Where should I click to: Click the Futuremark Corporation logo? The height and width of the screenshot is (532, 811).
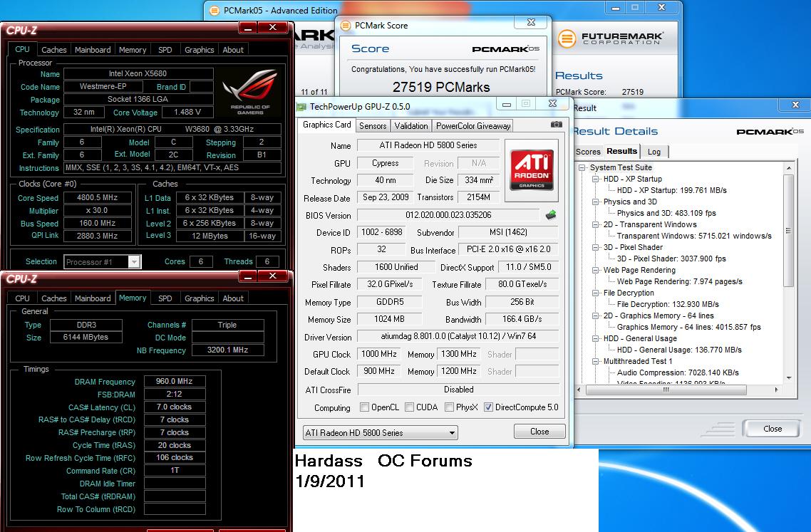click(610, 38)
